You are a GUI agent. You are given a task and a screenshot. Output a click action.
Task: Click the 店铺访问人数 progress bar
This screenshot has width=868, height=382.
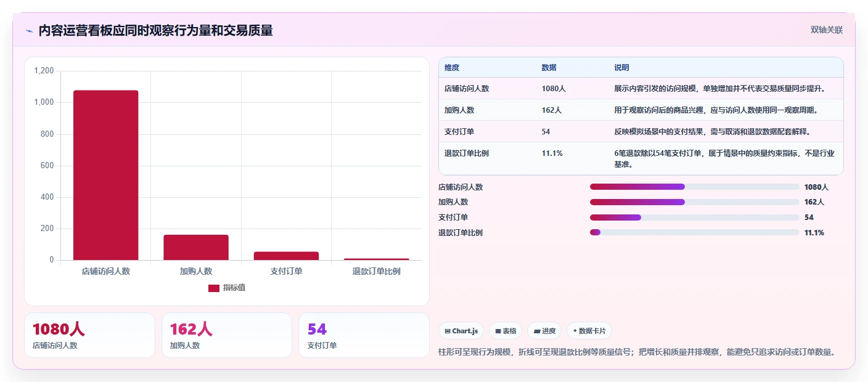click(694, 187)
